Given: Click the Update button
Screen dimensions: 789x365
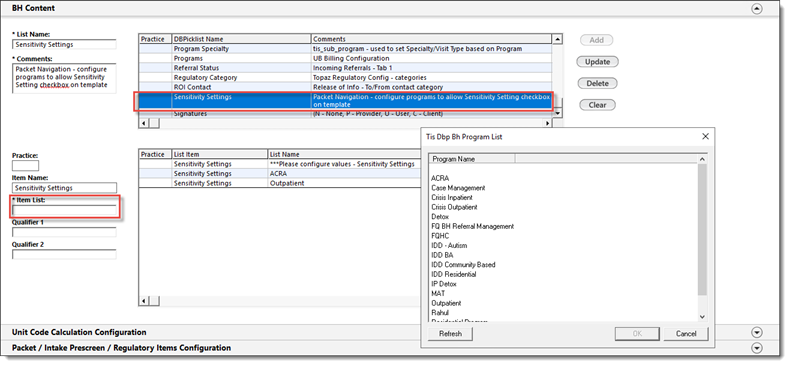Looking at the screenshot, I should pyautogui.click(x=597, y=61).
